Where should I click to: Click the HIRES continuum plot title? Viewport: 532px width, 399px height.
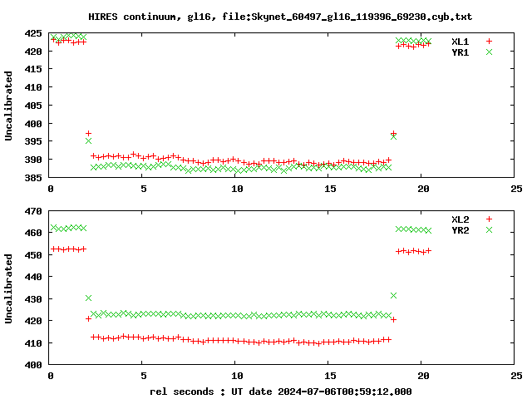coord(280,17)
